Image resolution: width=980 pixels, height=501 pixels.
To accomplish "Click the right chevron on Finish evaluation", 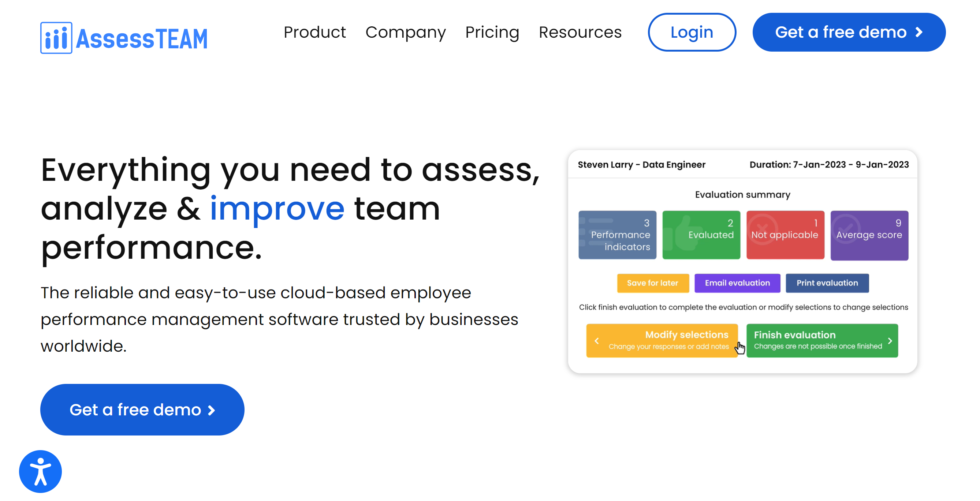I will [x=890, y=340].
